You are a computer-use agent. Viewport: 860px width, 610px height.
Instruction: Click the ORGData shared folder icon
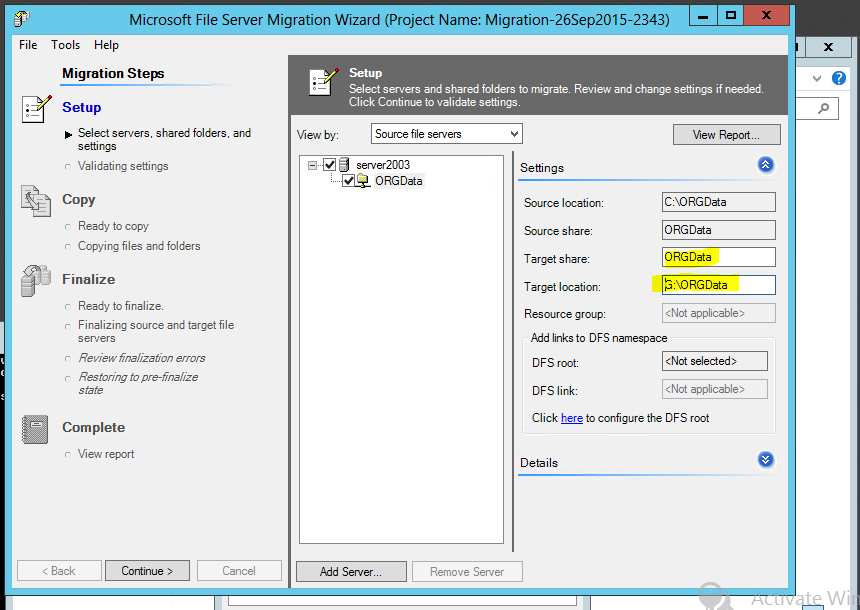tap(363, 180)
